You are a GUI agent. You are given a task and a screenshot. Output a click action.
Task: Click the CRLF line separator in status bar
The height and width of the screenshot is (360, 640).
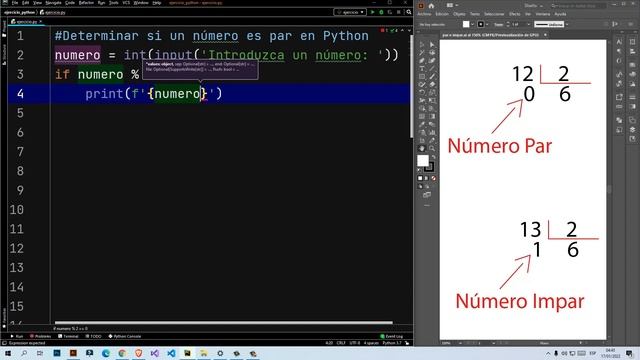[341, 343]
